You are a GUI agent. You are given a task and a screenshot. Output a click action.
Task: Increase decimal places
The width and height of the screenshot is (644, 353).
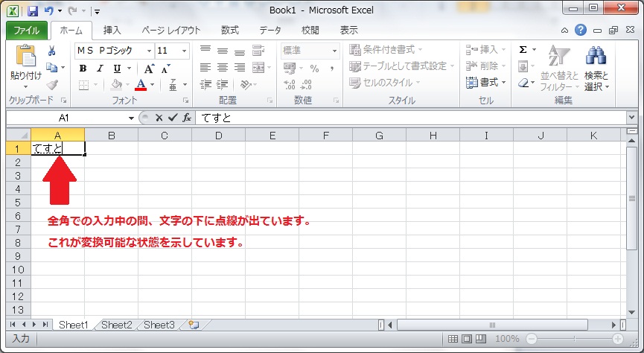pos(290,85)
